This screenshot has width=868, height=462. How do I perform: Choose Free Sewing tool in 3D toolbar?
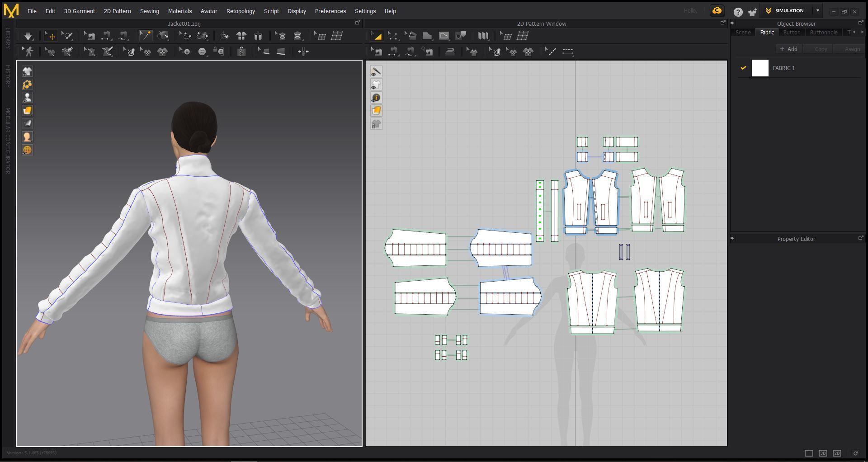123,36
